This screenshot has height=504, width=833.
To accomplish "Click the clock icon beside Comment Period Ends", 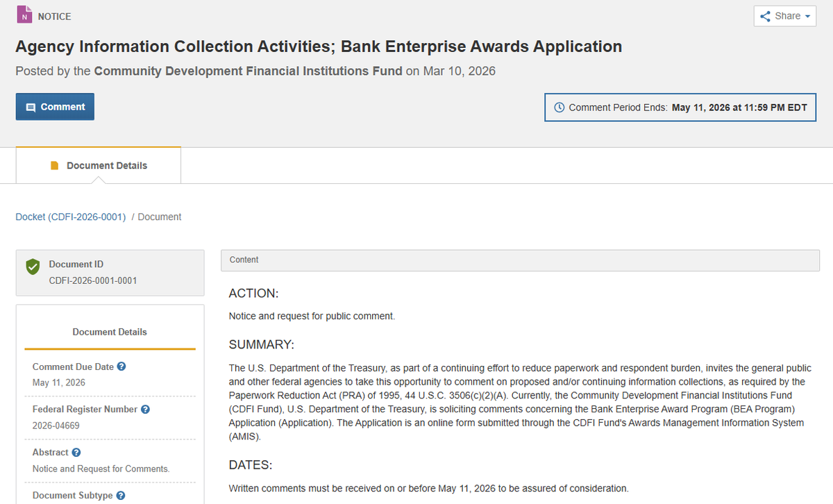I will tap(559, 108).
